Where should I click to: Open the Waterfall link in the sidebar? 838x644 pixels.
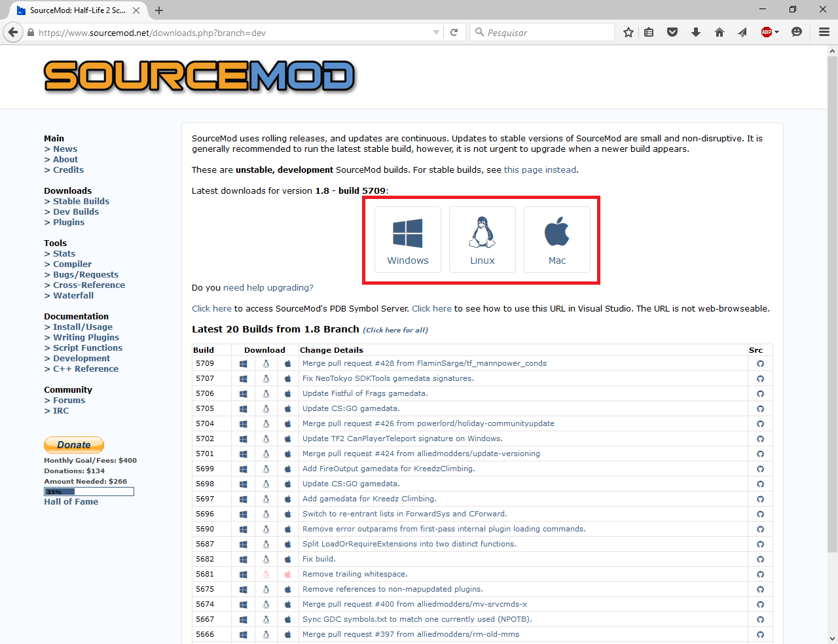(73, 296)
